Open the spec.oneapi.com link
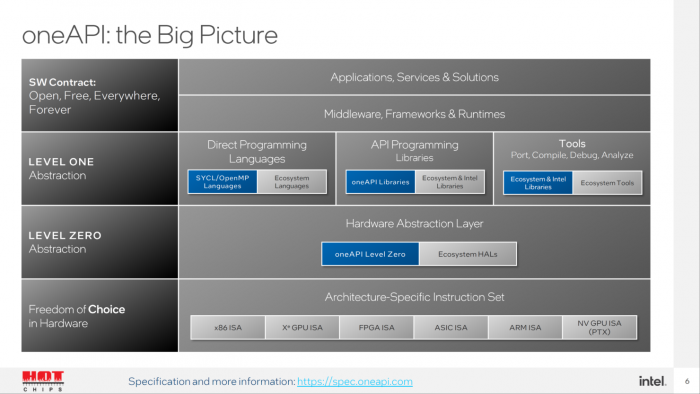This screenshot has height=394, width=700. 355,382
